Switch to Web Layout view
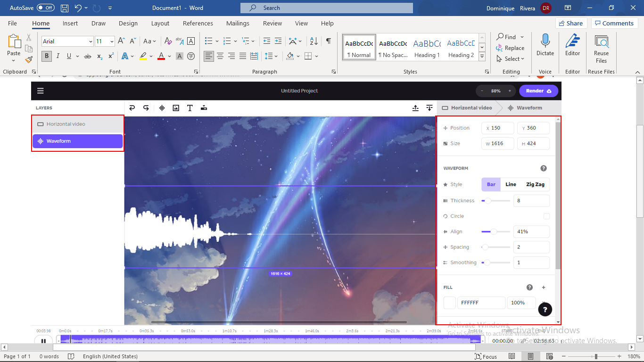The image size is (644, 362). (549, 356)
